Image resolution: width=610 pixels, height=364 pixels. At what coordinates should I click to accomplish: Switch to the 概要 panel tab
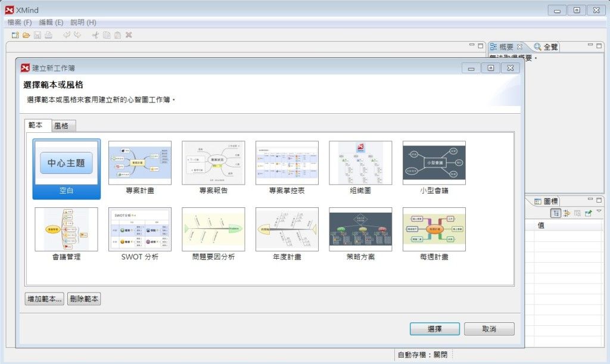[506, 46]
